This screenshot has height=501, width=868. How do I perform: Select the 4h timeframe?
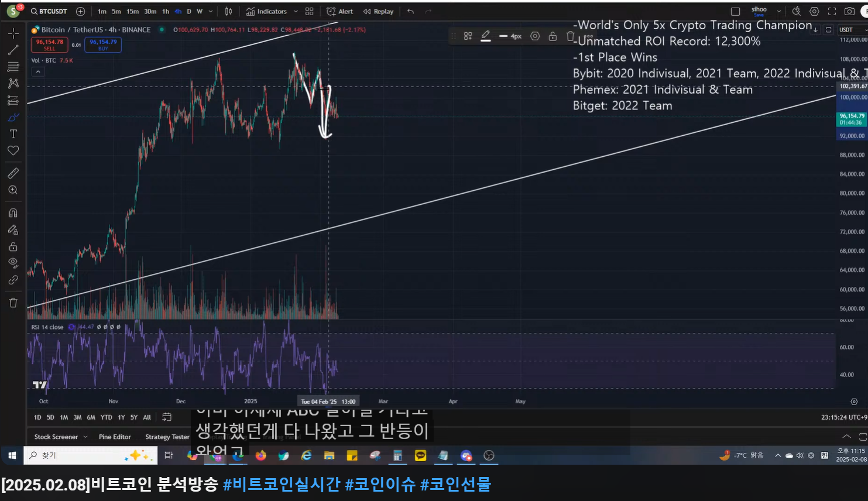(178, 11)
